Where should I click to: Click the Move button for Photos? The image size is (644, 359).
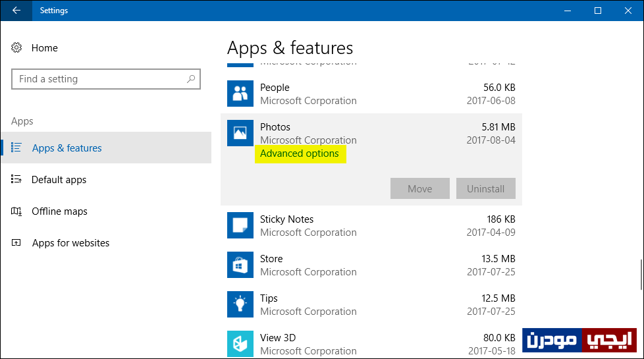click(419, 188)
